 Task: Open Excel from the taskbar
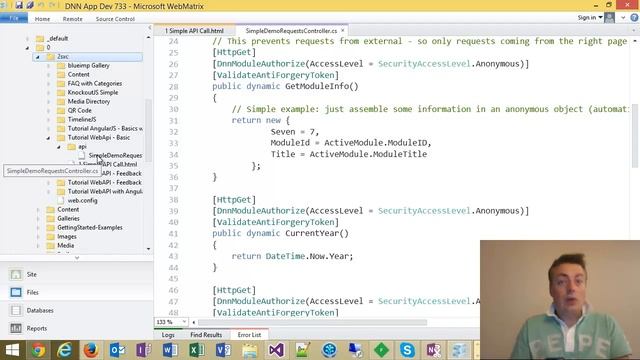(x=197, y=350)
